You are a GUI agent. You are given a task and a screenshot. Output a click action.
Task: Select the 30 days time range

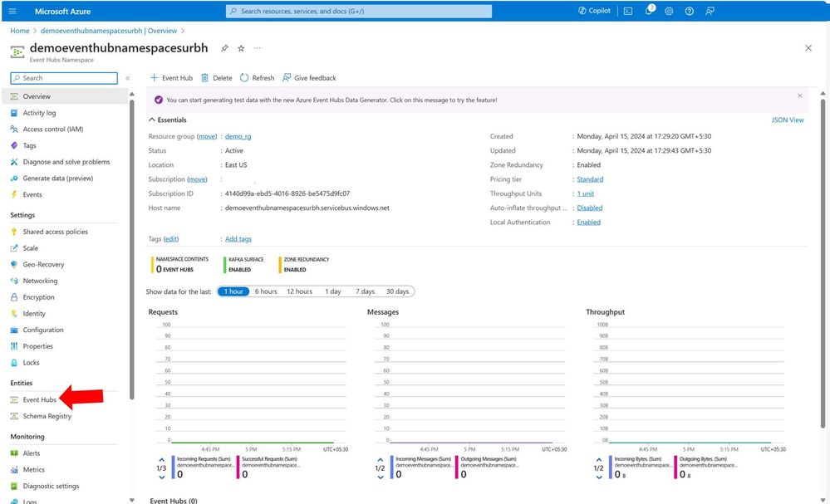point(397,291)
